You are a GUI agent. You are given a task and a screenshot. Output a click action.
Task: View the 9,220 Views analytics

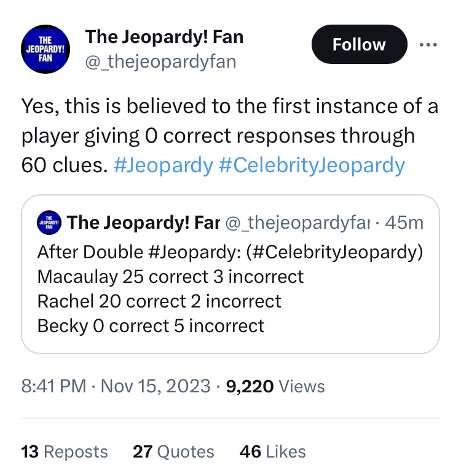tap(275, 386)
